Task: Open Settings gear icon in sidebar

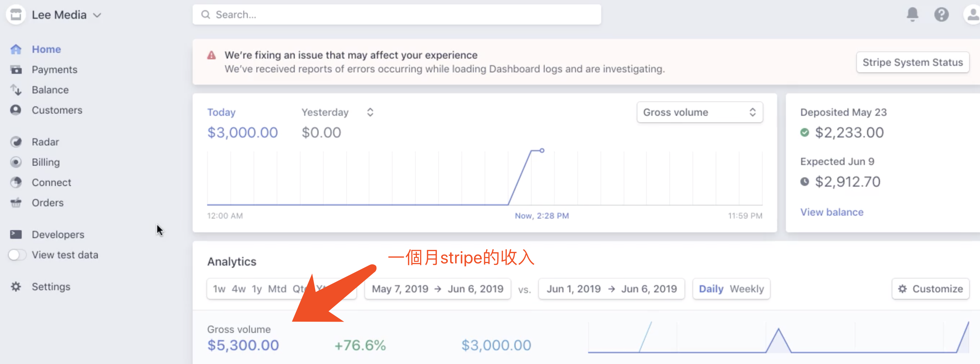Action: [16, 287]
